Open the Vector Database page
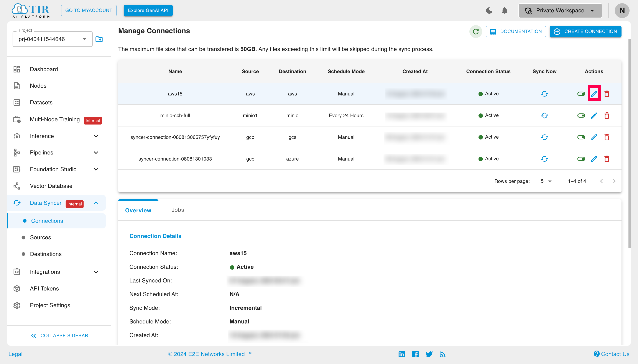638x364 pixels. [x=51, y=186]
